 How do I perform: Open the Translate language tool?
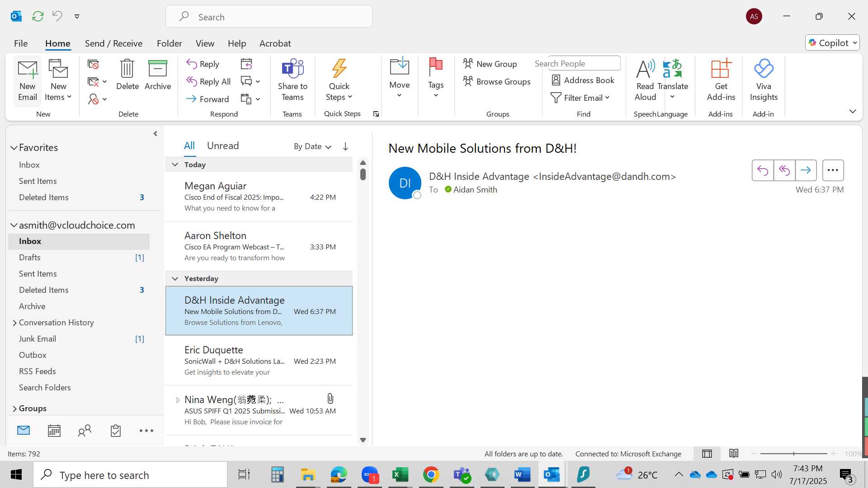point(673,80)
